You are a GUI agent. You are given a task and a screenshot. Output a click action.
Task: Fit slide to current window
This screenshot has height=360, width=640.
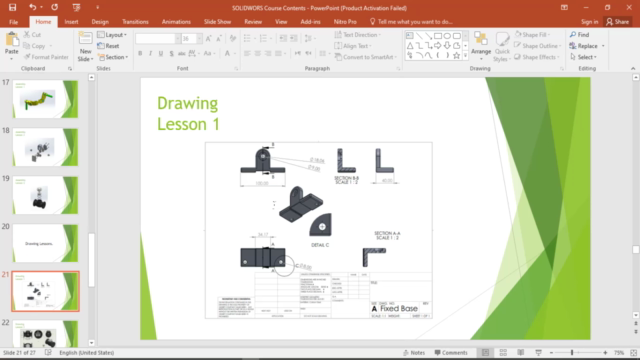click(633, 353)
